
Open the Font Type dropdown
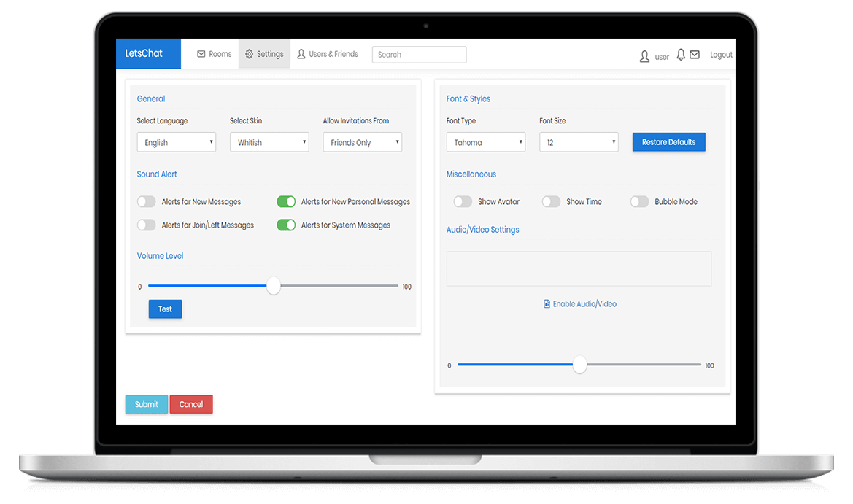[x=486, y=142]
